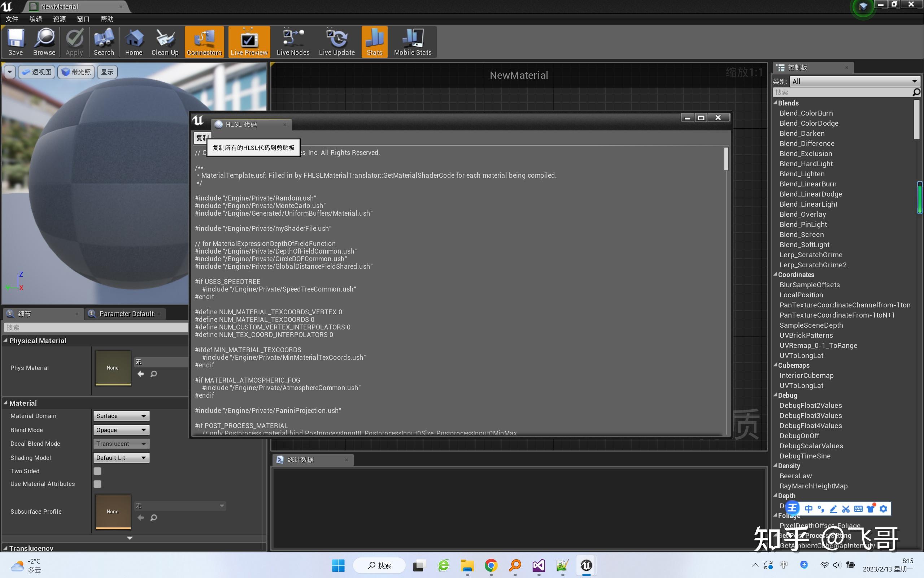The image size is (924, 578).
Task: Click the volume icon in system tray
Action: coord(837,565)
